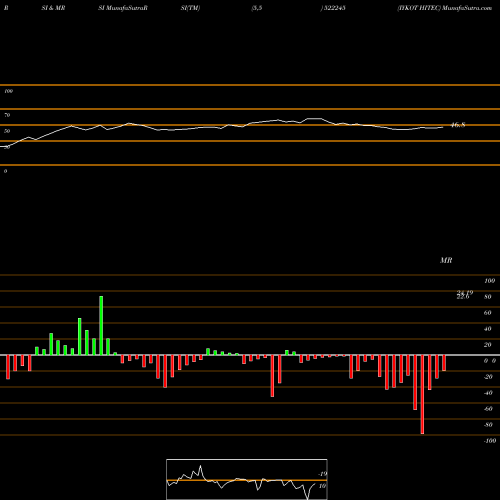Click the 'SI(TM)' header label
The width and height of the screenshot is (500, 500).
click(x=190, y=8)
